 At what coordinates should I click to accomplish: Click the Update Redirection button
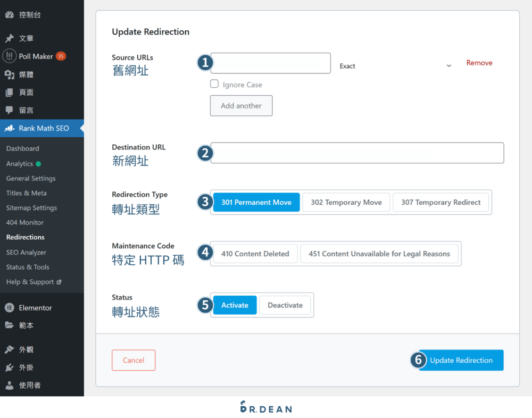point(461,360)
